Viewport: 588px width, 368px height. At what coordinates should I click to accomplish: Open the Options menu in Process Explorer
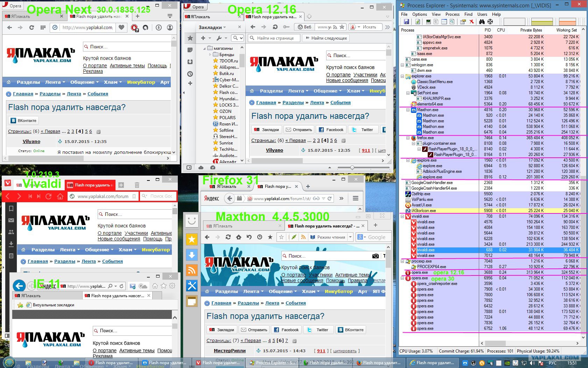[x=419, y=14]
